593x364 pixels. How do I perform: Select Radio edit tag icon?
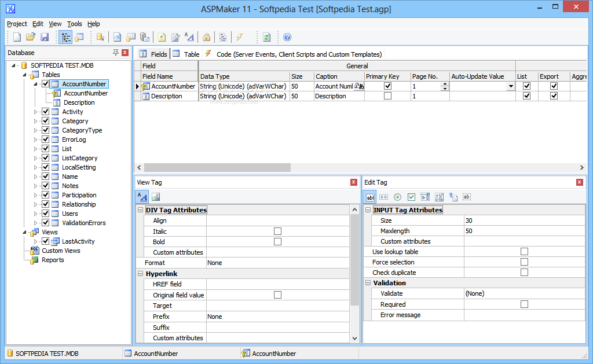[397, 197]
